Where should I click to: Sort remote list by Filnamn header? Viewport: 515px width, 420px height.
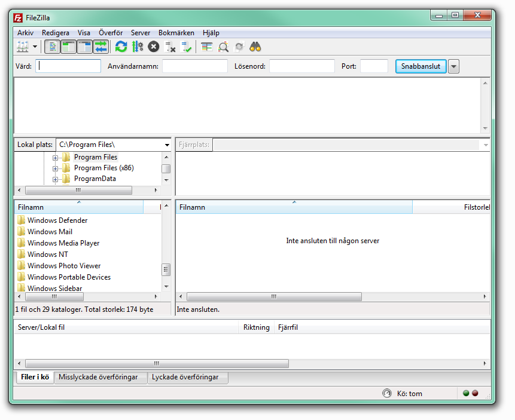pos(294,207)
